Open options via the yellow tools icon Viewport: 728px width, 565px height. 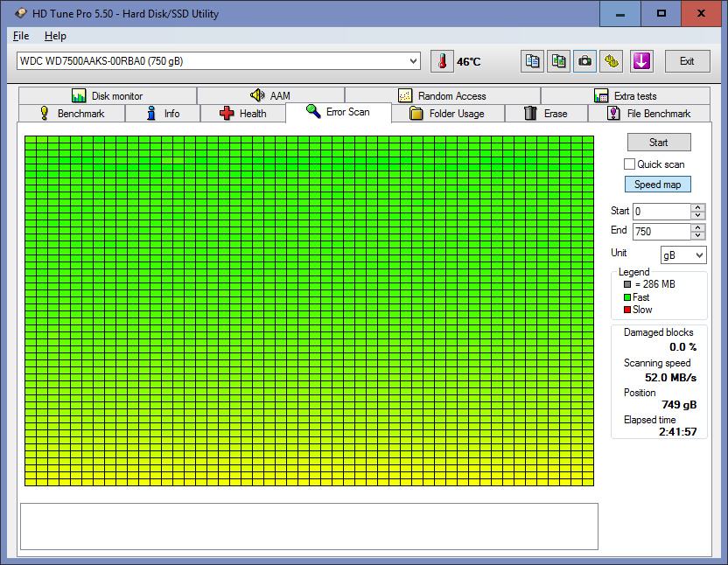[611, 61]
